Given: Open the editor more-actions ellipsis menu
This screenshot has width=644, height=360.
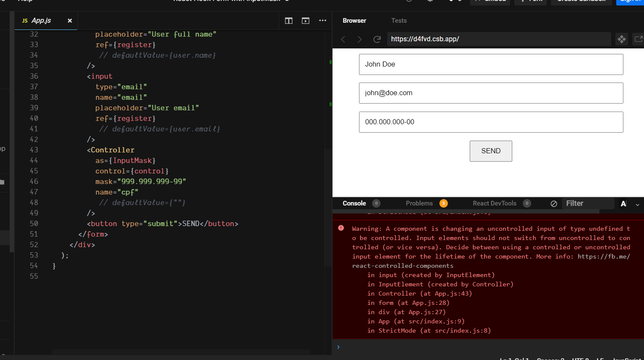Looking at the screenshot, I should click(322, 20).
